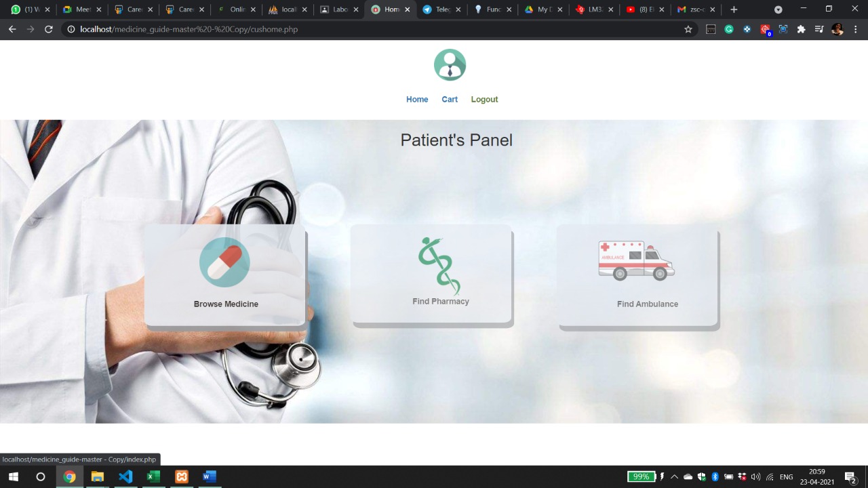Log out via the Logout link
The height and width of the screenshot is (488, 868).
click(484, 100)
